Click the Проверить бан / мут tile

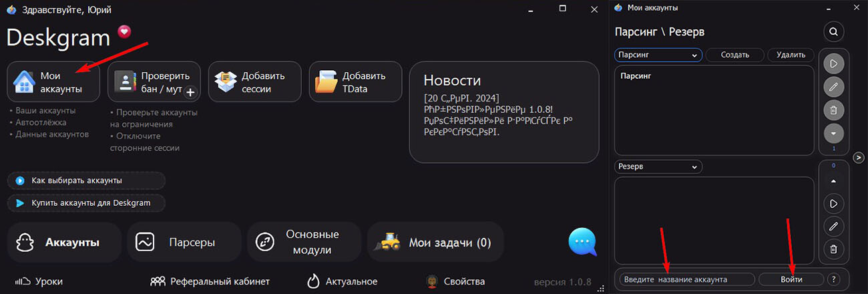click(154, 82)
